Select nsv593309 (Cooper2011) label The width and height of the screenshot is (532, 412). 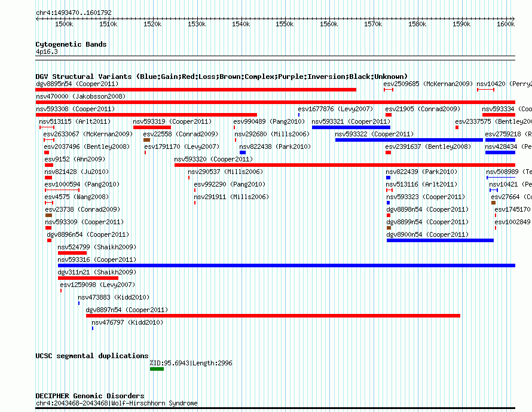pos(84,222)
